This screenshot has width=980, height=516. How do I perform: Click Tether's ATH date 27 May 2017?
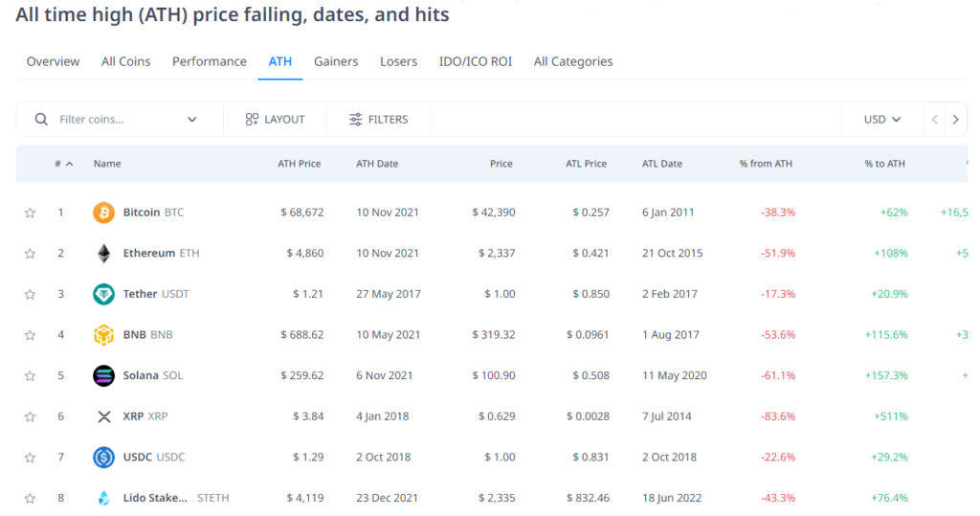389,293
